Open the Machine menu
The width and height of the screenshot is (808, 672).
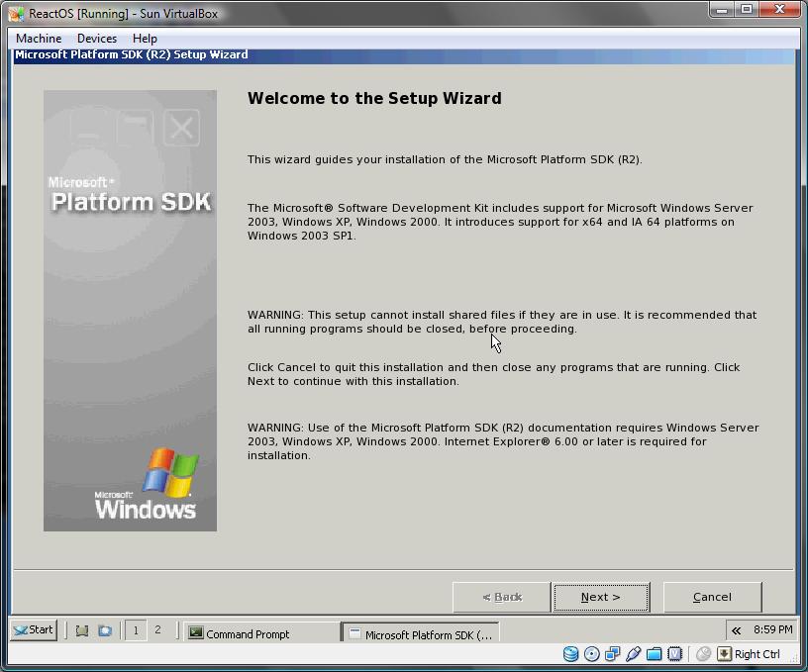click(x=39, y=39)
